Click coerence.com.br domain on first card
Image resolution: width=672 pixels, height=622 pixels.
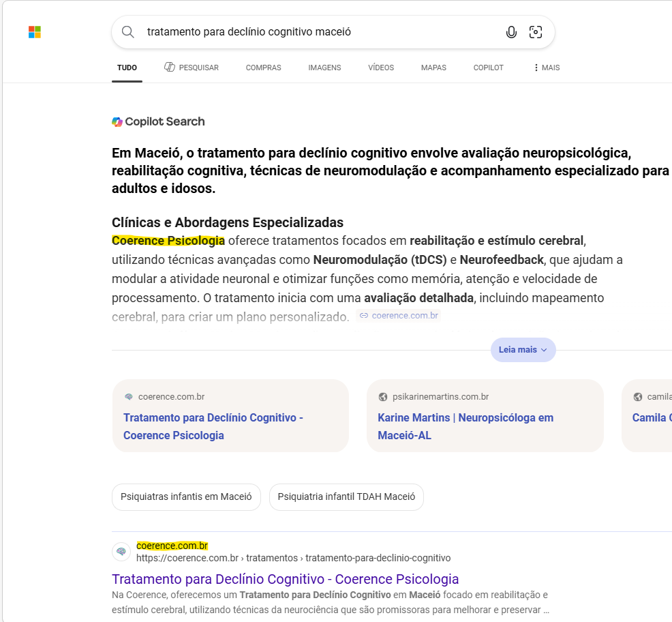tap(171, 397)
